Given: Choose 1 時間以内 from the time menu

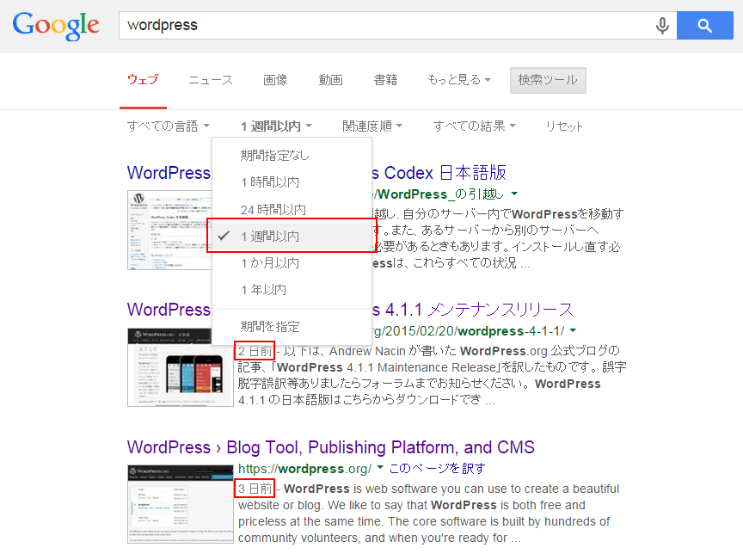Looking at the screenshot, I should pos(292,182).
